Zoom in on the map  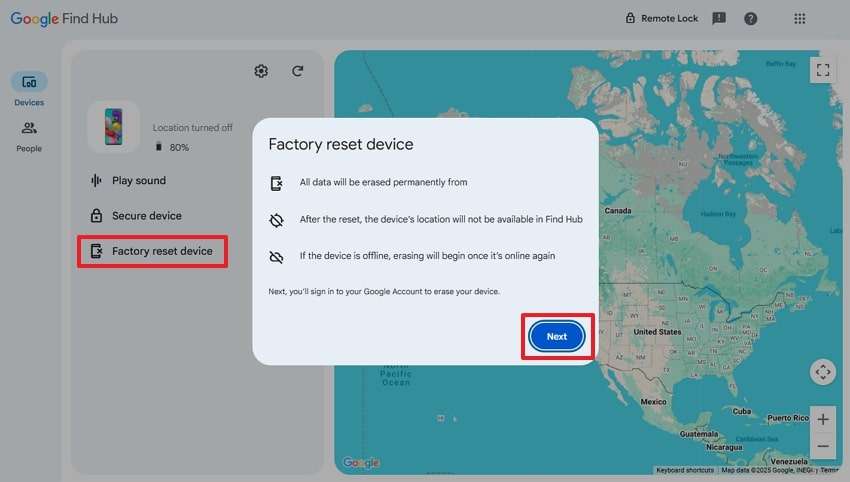coord(823,419)
